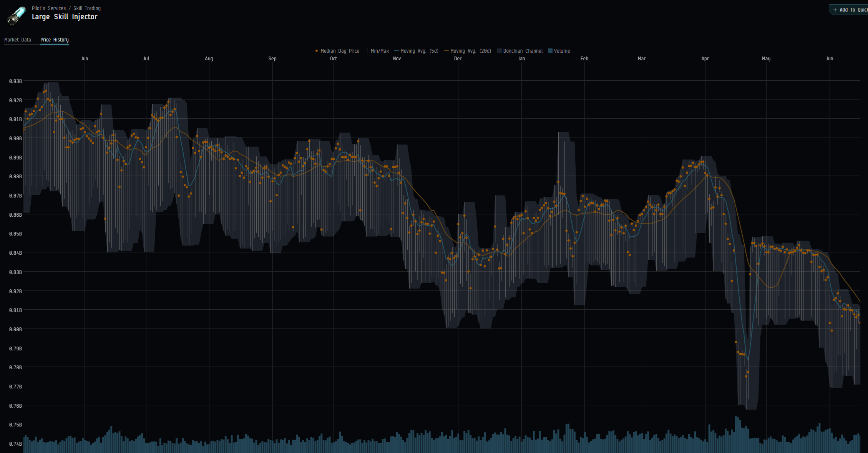Click the Large Skill Injector title
The height and width of the screenshot is (453, 868).
[65, 17]
